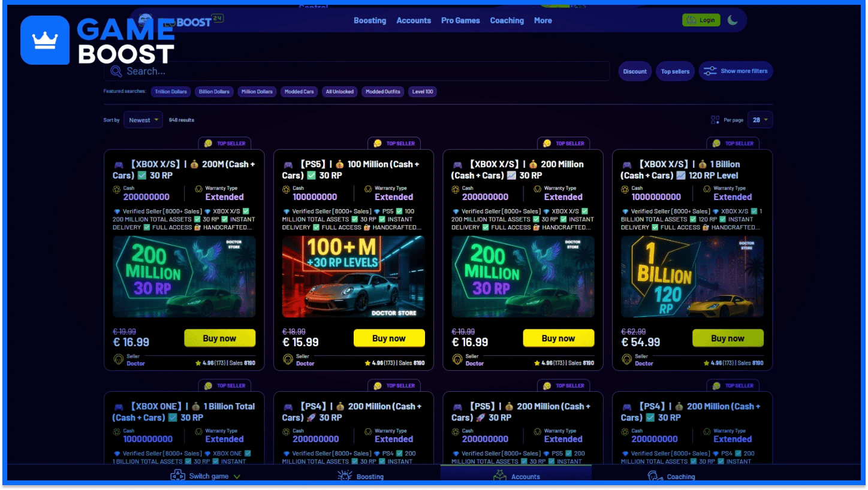Click the € 54.99 price

641,342
